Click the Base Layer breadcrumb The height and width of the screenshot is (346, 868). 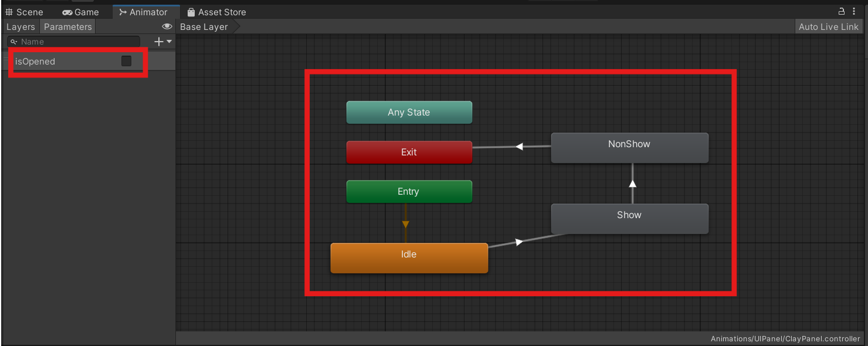coord(204,27)
